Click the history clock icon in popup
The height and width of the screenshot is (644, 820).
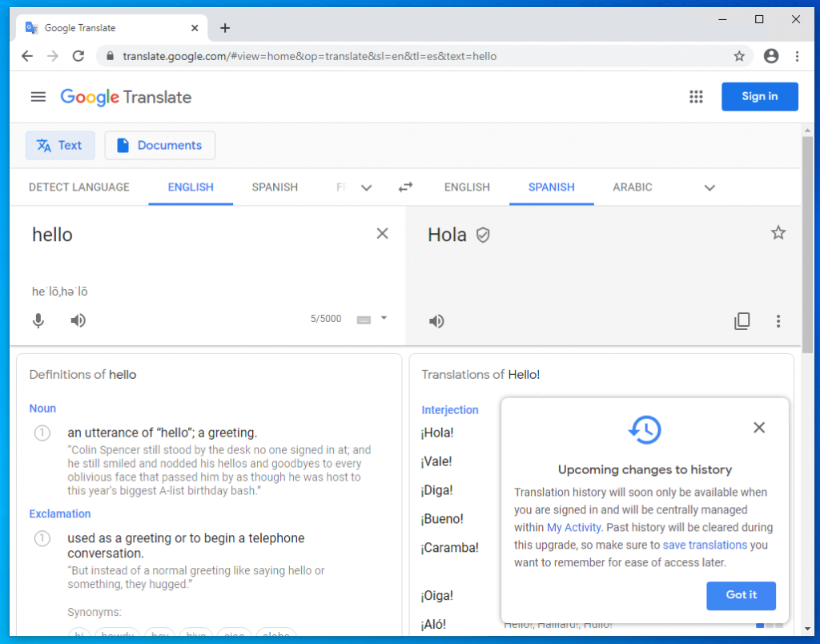coord(645,429)
